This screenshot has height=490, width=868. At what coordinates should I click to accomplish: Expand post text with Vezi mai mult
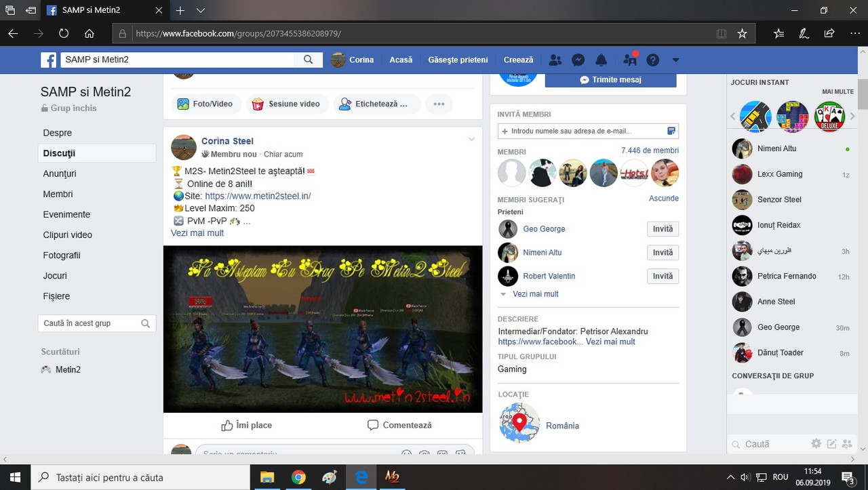[197, 233]
